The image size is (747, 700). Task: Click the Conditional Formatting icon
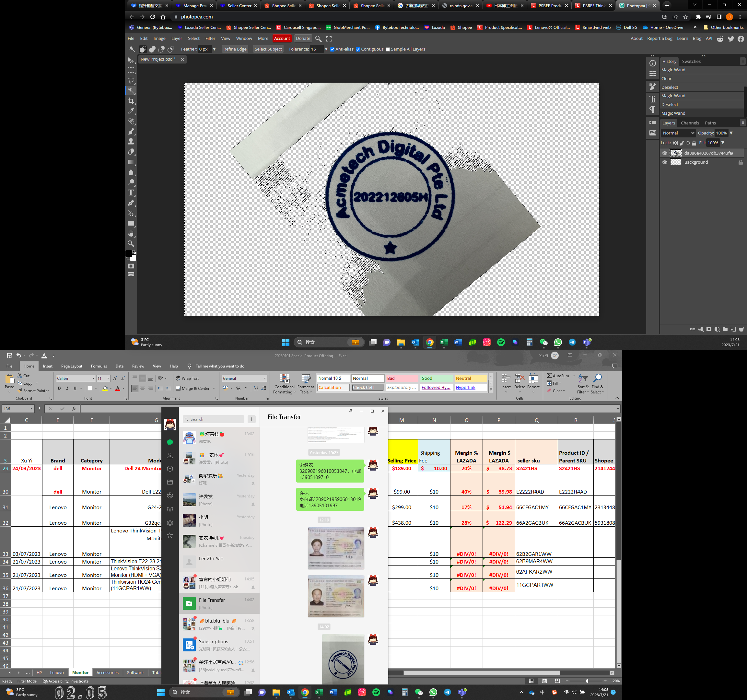(x=285, y=379)
